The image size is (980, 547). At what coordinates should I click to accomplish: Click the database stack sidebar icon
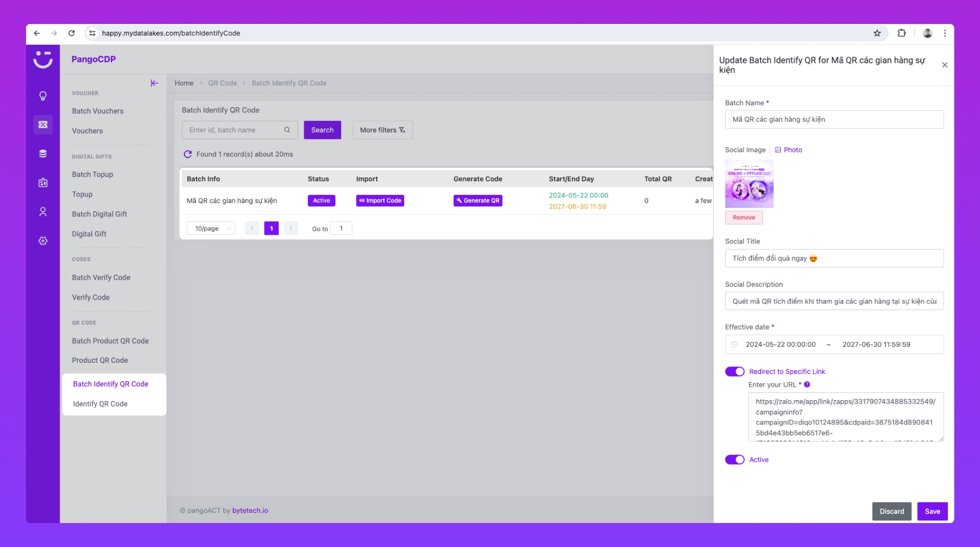point(43,154)
